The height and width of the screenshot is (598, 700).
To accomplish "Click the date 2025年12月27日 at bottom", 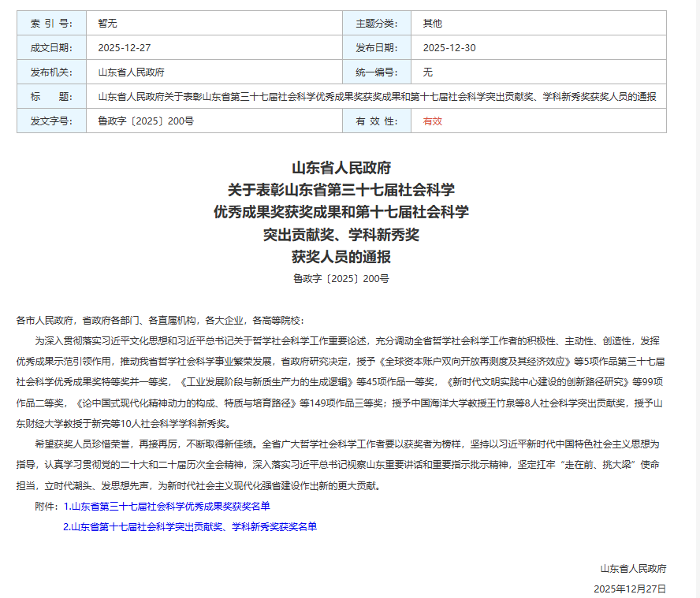I will coord(630,589).
